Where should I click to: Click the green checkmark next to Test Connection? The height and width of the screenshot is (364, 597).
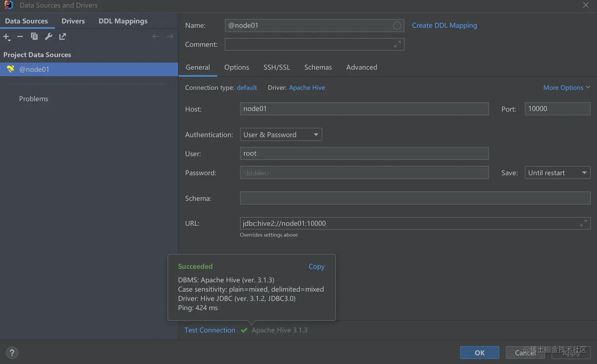click(244, 330)
